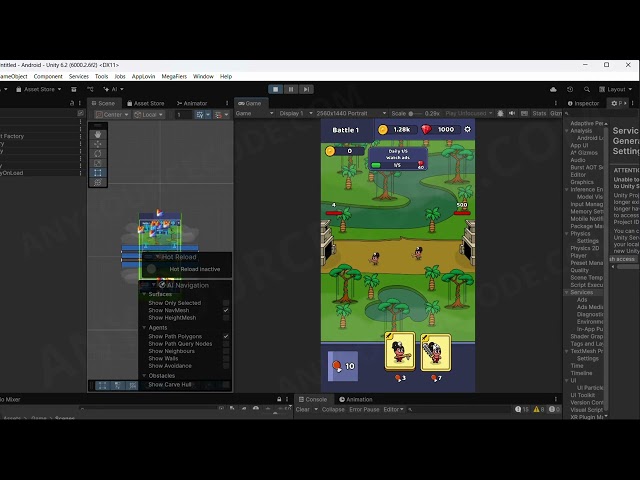Select the Move tool in Scene
The image size is (640, 480).
[98, 144]
